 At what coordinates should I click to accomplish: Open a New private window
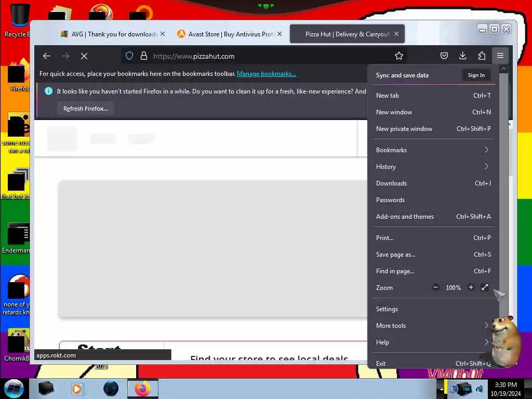tap(433, 129)
